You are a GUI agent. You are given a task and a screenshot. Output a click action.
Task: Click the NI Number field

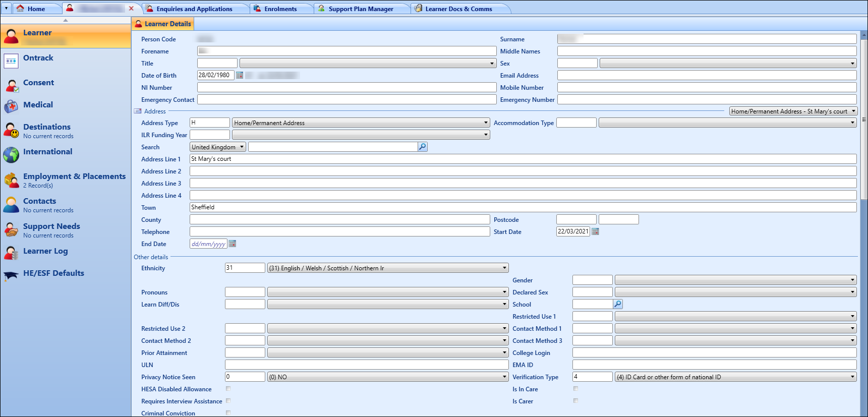pyautogui.click(x=346, y=87)
